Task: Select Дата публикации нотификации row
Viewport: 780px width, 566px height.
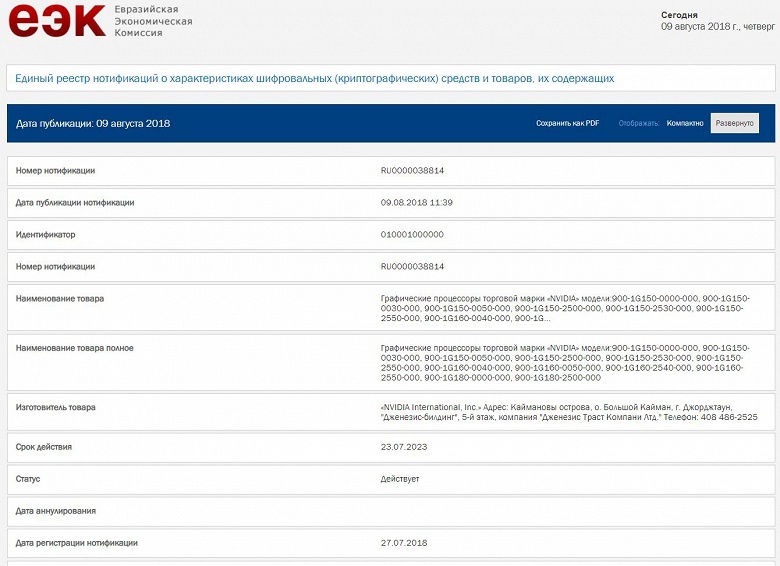Action: click(x=390, y=202)
